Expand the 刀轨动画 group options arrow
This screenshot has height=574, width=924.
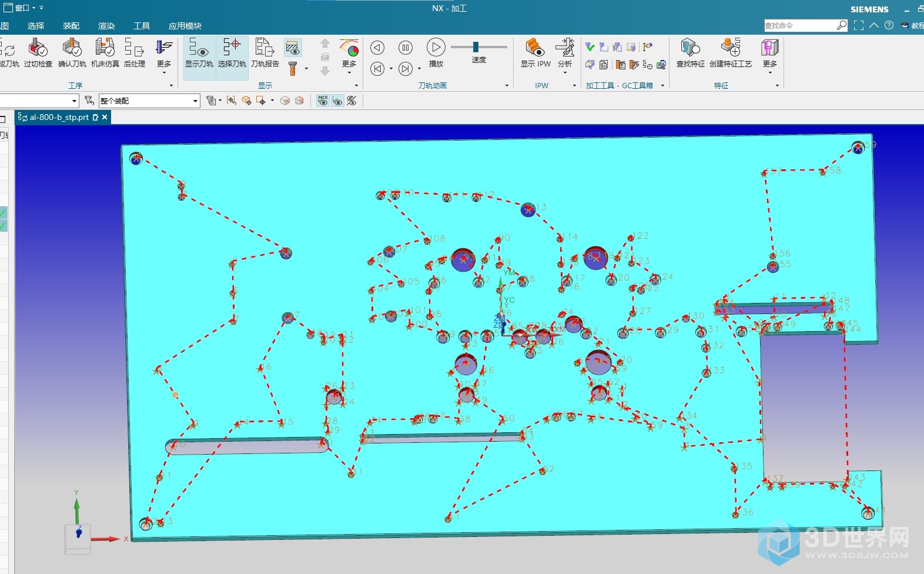coord(507,85)
